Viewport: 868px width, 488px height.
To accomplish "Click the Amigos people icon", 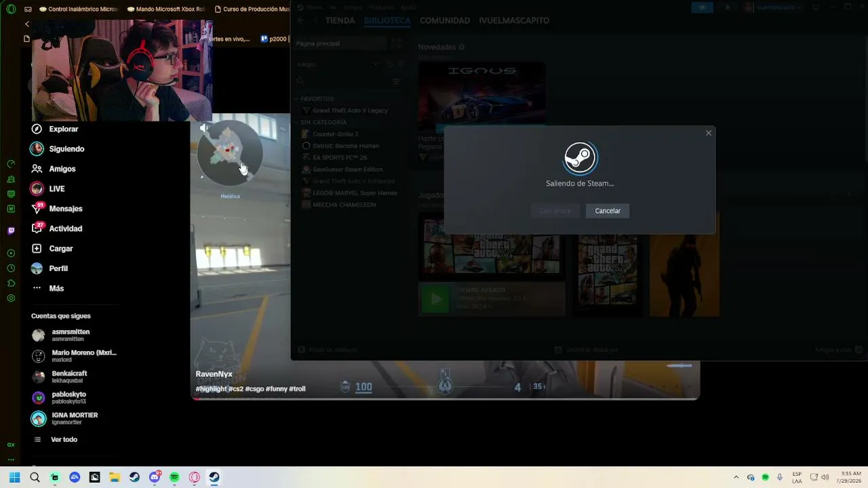I will tap(37, 169).
